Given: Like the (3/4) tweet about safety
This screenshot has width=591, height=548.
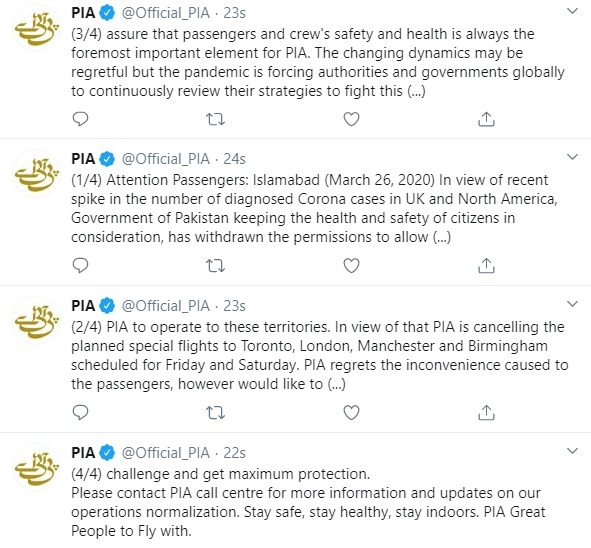Looking at the screenshot, I should point(351,119).
